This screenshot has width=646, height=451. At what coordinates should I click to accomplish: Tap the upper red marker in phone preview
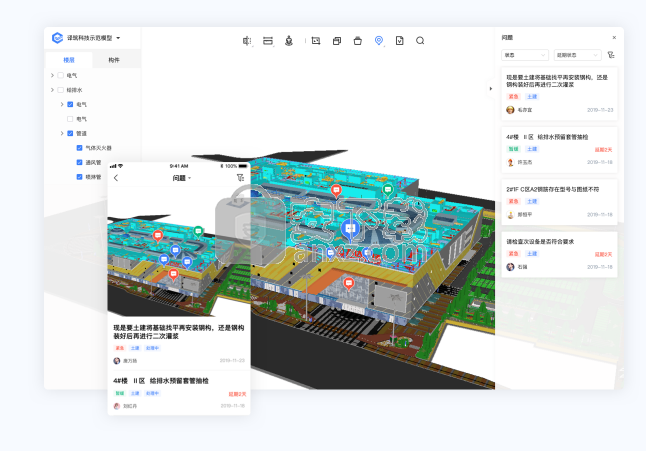157,236
